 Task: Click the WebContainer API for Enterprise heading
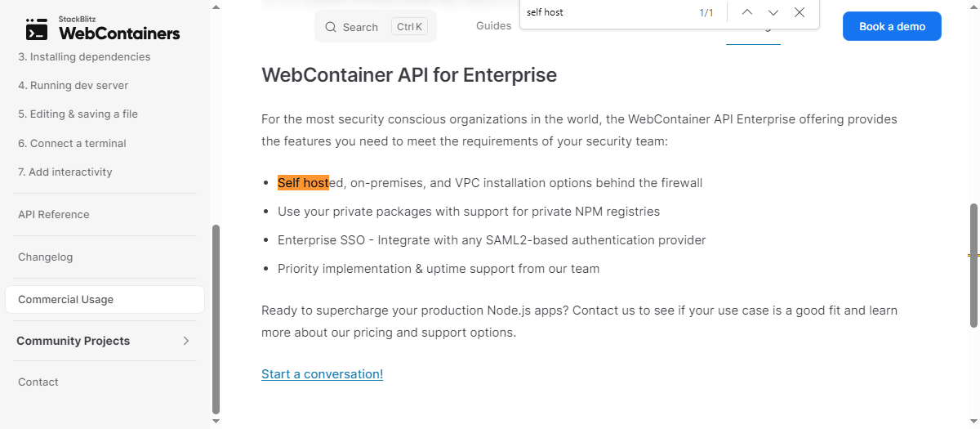409,75
